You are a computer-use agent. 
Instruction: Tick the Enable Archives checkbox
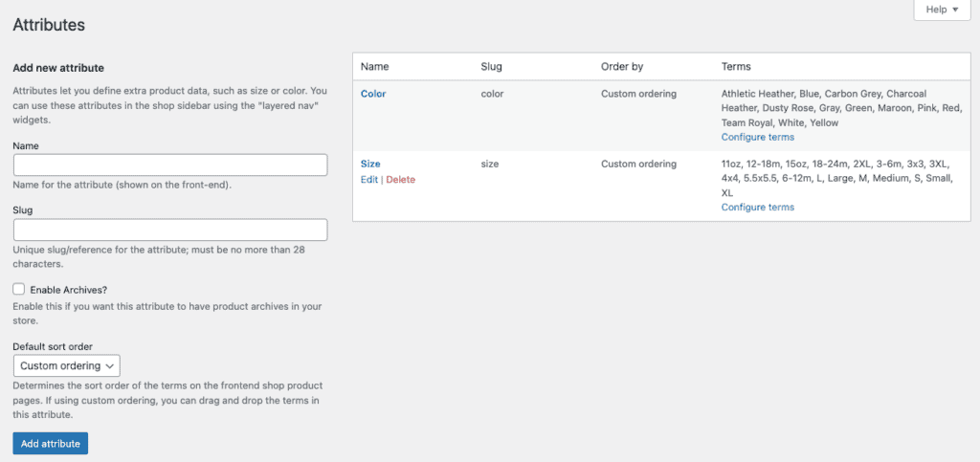pos(19,289)
